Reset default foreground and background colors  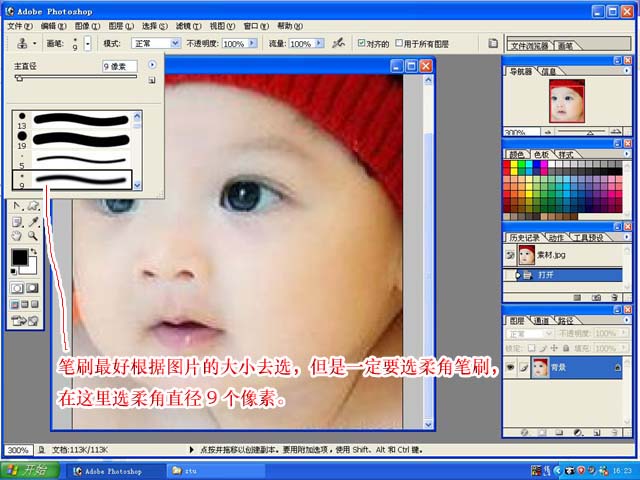click(13, 271)
